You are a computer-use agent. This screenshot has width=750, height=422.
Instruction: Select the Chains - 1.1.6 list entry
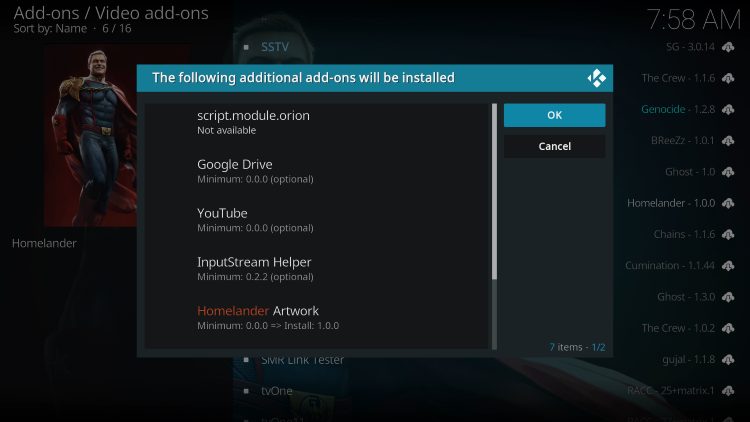tap(684, 234)
